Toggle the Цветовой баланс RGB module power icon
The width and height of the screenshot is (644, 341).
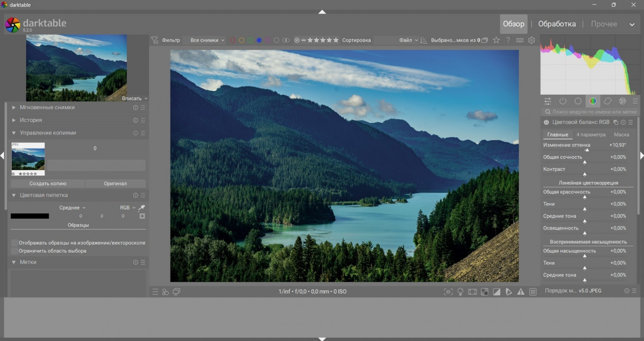click(x=546, y=122)
